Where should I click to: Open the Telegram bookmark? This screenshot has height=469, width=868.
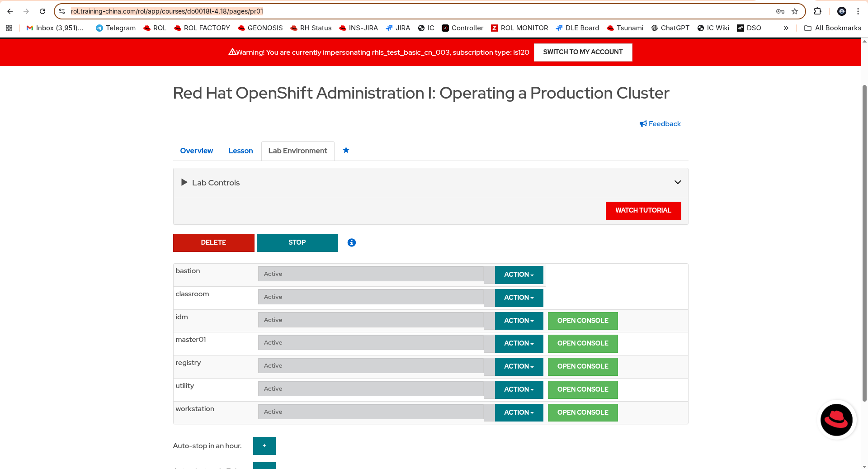tap(116, 28)
